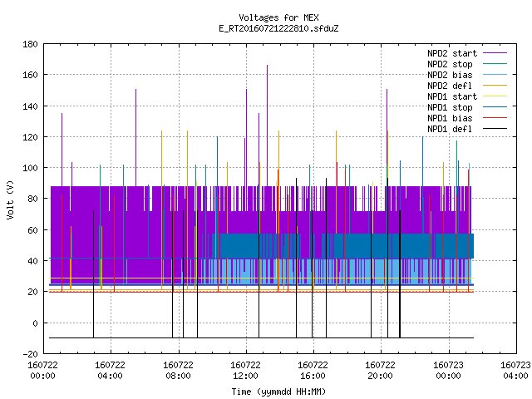Click the 140 y-axis tick label
The image size is (532, 399).
click(x=30, y=106)
